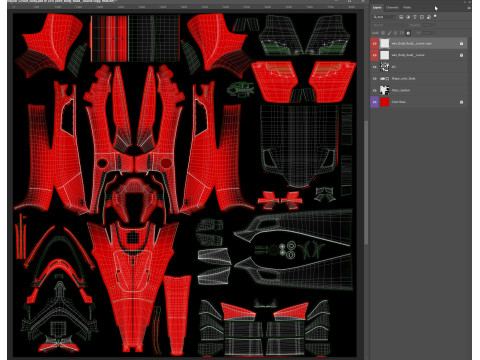Lock image pixels with brush icon
This screenshot has height=360, width=480.
[x=389, y=33]
